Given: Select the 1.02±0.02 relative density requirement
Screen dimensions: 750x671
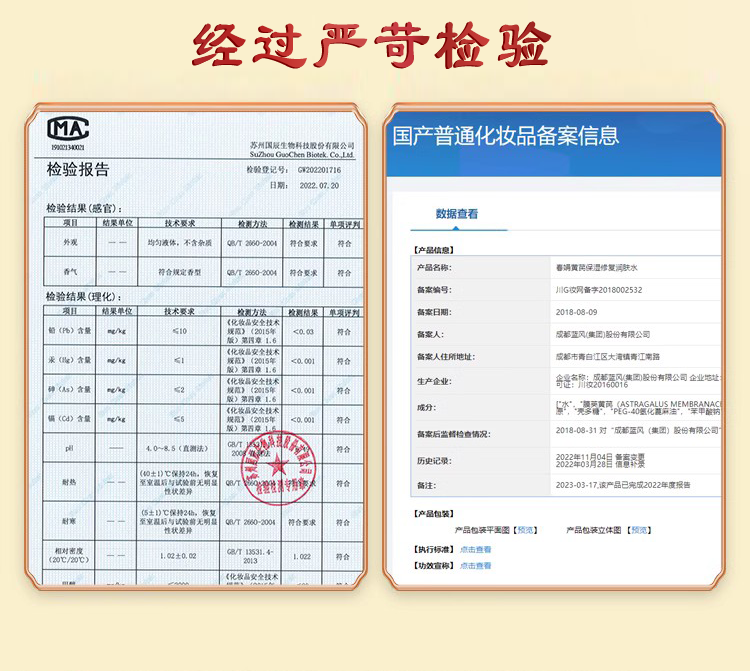Looking at the screenshot, I should click(x=178, y=556).
